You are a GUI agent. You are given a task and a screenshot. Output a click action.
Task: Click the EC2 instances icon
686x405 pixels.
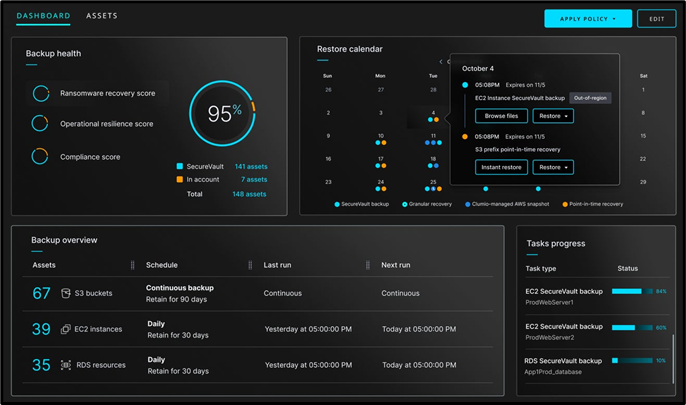65,329
